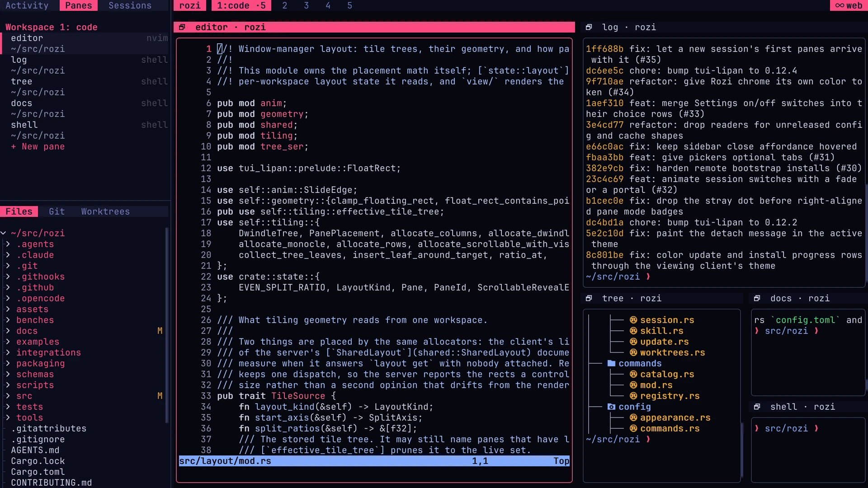Click the window icon in the tree pane header

tap(589, 298)
